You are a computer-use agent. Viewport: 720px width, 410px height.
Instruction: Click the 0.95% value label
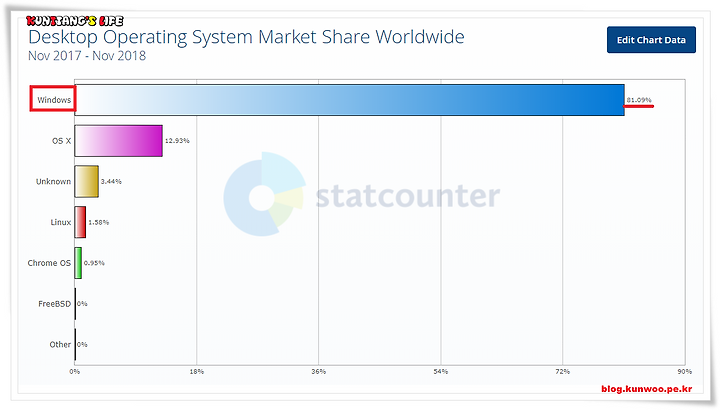[94, 263]
